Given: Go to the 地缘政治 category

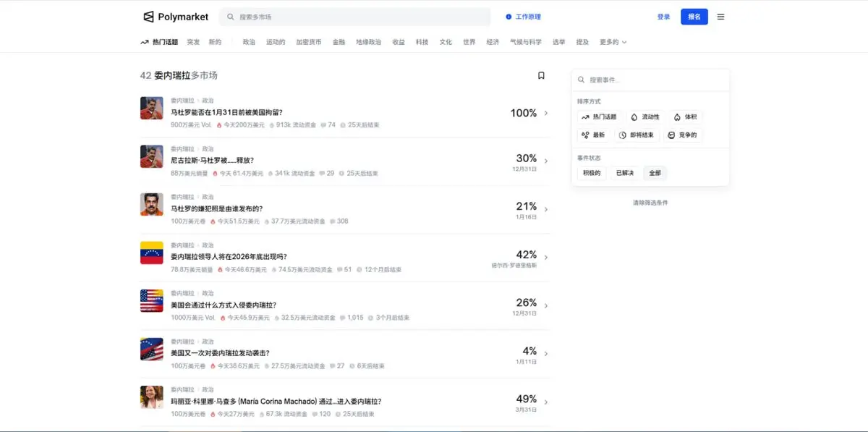Looking at the screenshot, I should click(368, 42).
